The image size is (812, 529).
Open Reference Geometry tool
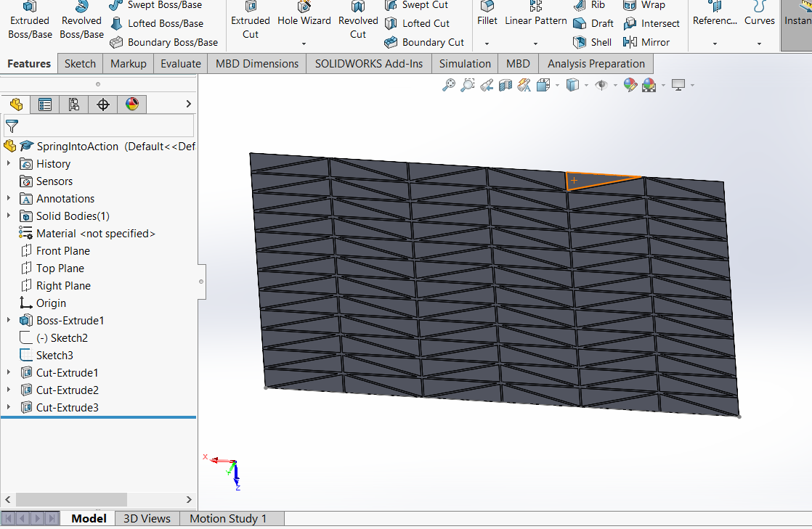pos(715,15)
